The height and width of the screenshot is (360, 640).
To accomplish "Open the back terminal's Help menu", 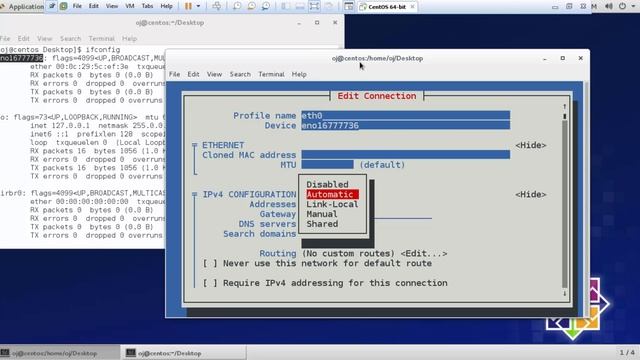I will click(x=129, y=38).
